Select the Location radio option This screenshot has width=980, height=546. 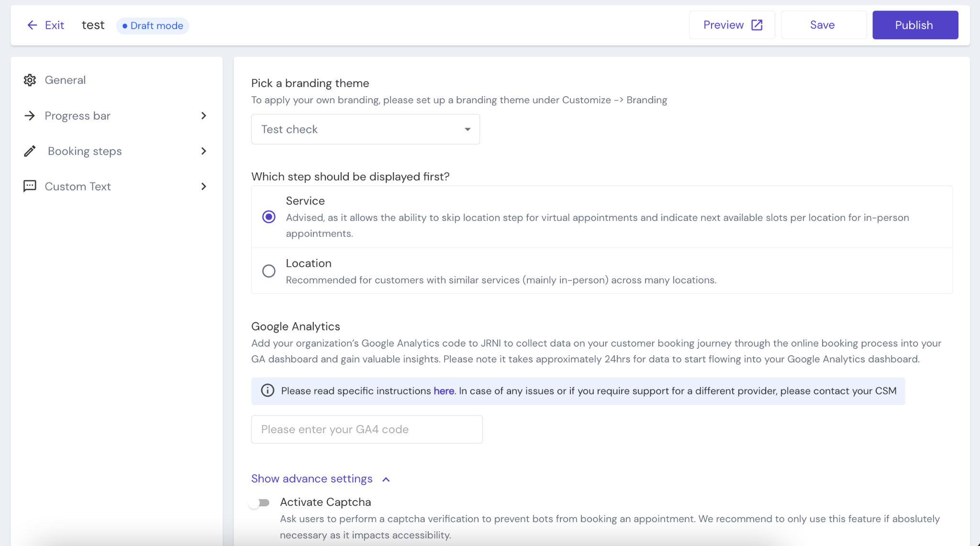pos(269,271)
